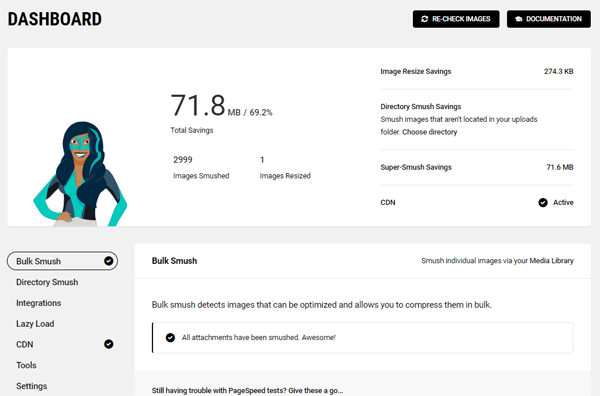This screenshot has width=600, height=396.
Task: Open the Tools section
Action: click(x=26, y=365)
